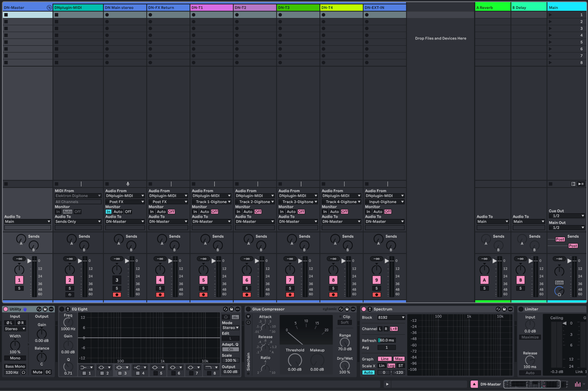Viewport: 588px width, 391px height.
Task: Toggle the Spectrum device activator
Action: pyautogui.click(x=364, y=309)
